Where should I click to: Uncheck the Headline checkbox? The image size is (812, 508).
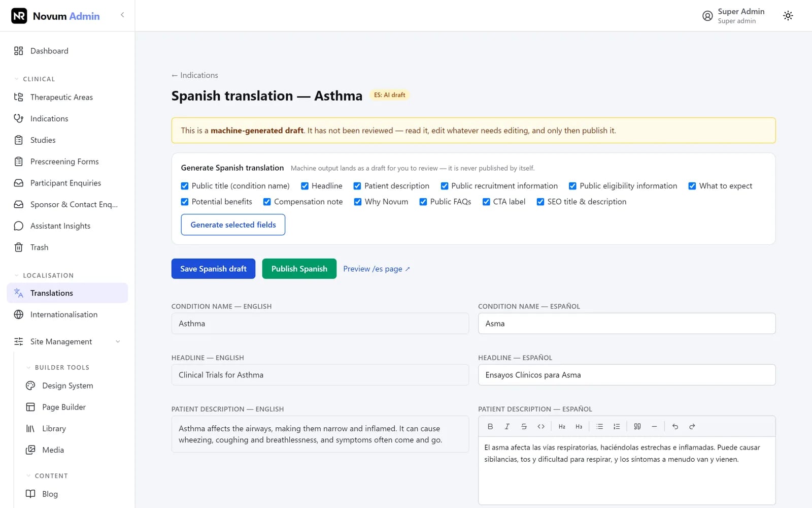(x=304, y=186)
